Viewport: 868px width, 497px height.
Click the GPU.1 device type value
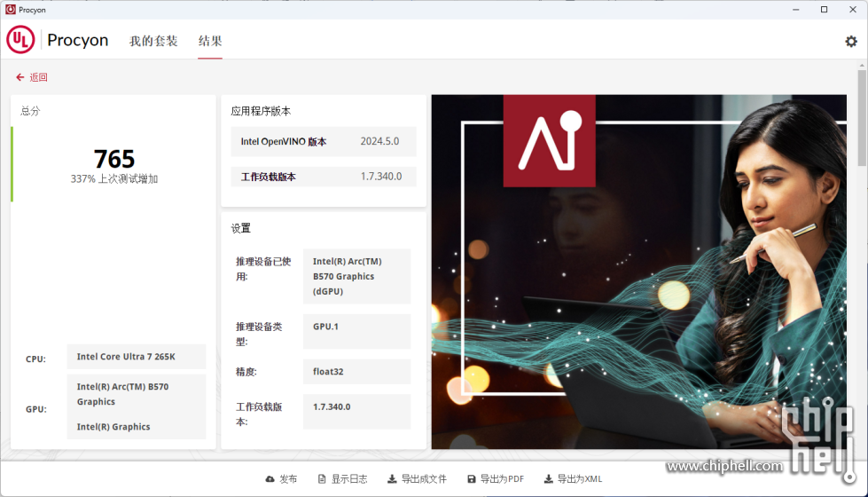coord(356,331)
